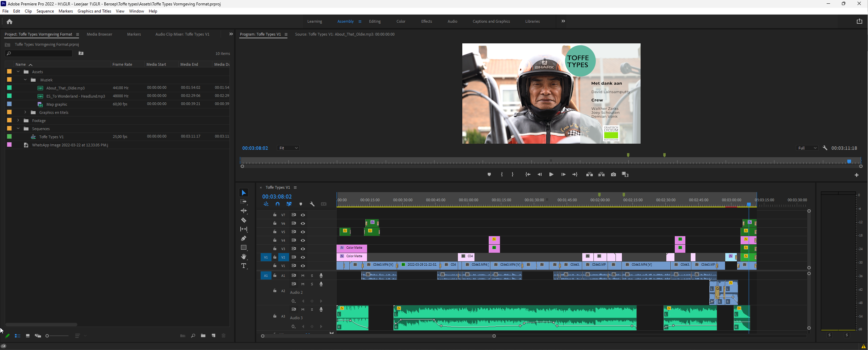Select the Pen tool
The height and width of the screenshot is (350, 868).
[243, 239]
